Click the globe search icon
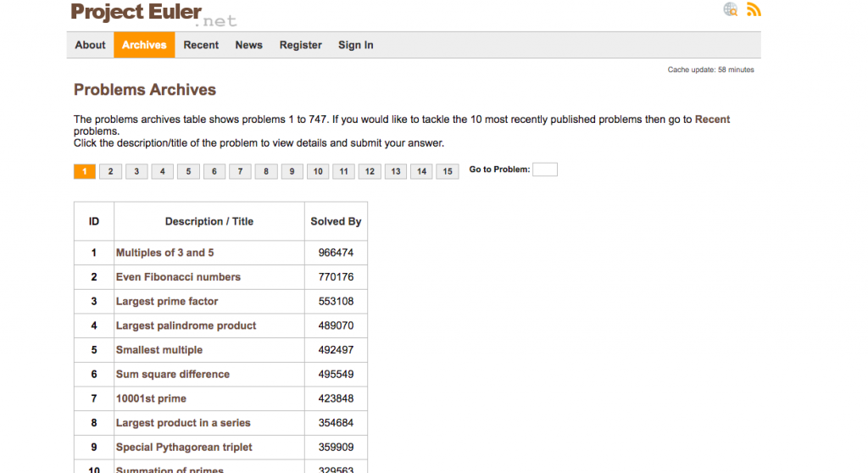 pyautogui.click(x=731, y=10)
